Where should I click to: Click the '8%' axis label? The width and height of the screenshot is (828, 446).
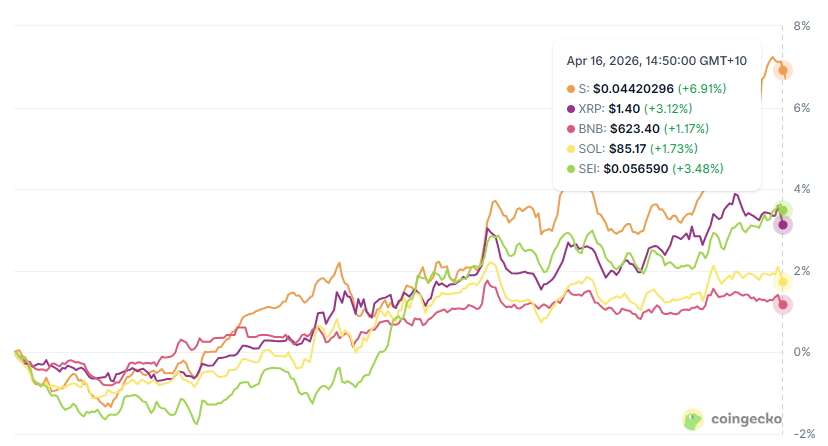(x=802, y=26)
